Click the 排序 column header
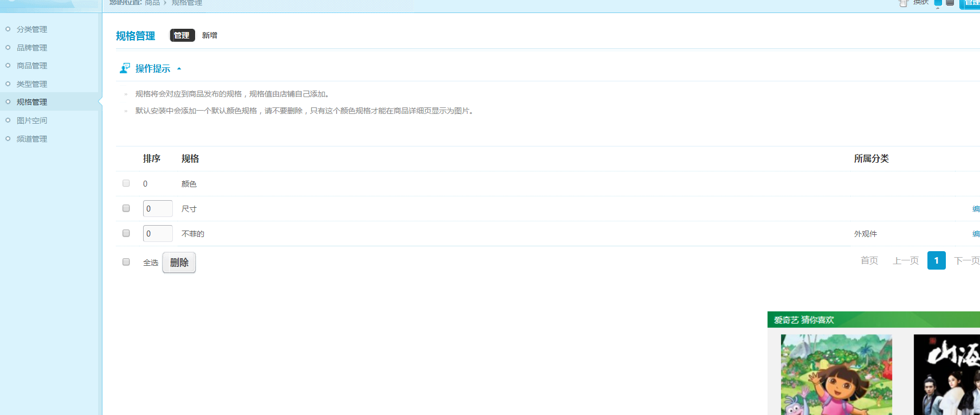The width and height of the screenshot is (980, 415). click(x=152, y=159)
